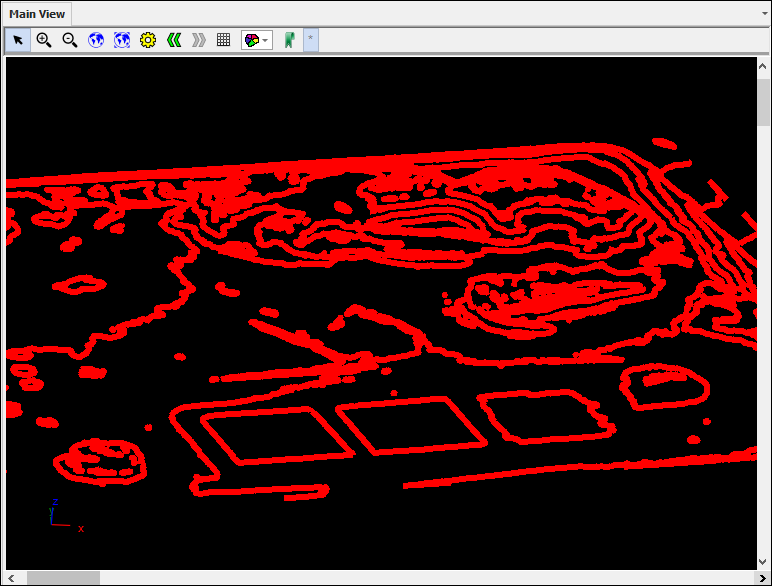Toggle the grid display icon
Screen dimensions: 772x586
pos(224,40)
